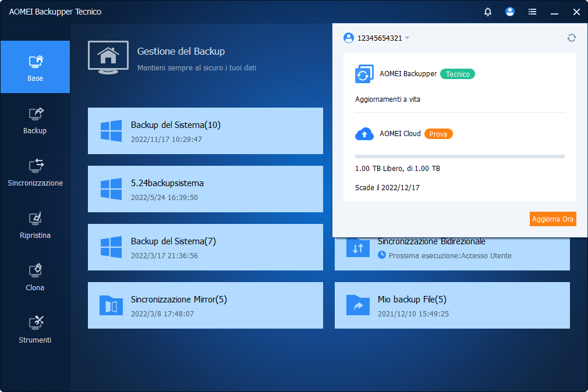This screenshot has height=392, width=588.
Task: Click the Mio backup File(5) folder icon
Action: [358, 305]
